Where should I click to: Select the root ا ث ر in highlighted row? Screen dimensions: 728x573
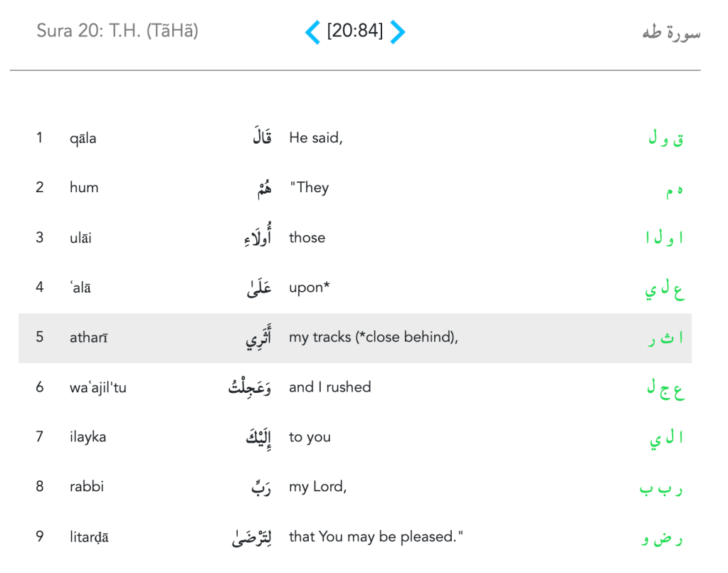tap(665, 338)
